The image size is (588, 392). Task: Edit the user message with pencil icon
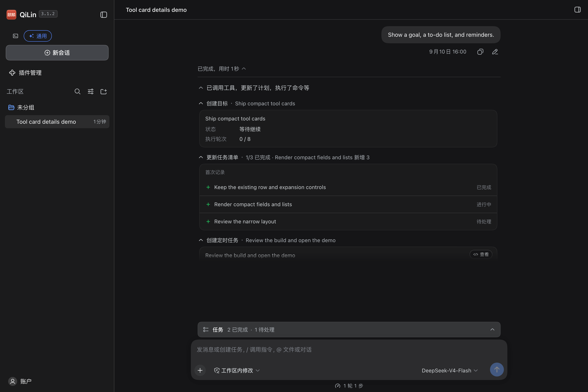[495, 52]
